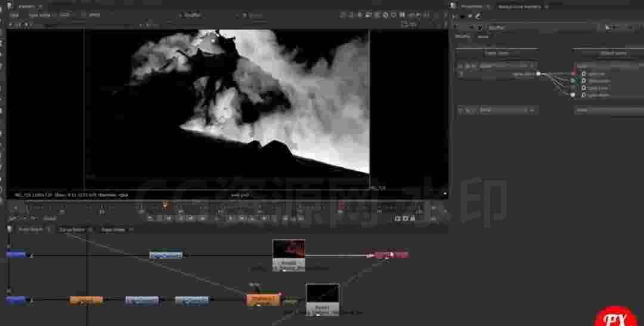Click the Input Layer header button
Image resolution: width=644 pixels, height=326 pixels.
pyautogui.click(x=497, y=53)
